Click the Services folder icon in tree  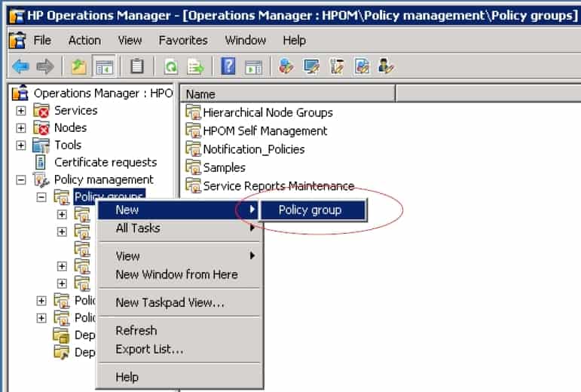(41, 110)
